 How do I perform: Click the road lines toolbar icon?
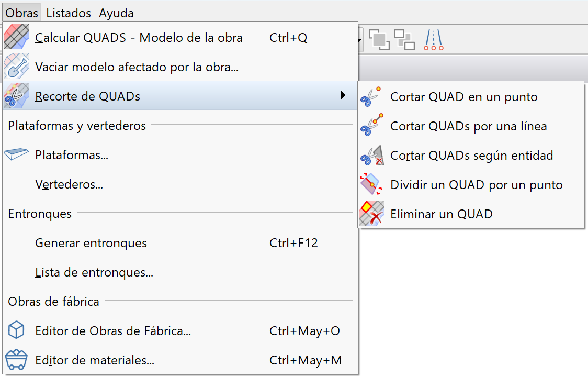434,40
